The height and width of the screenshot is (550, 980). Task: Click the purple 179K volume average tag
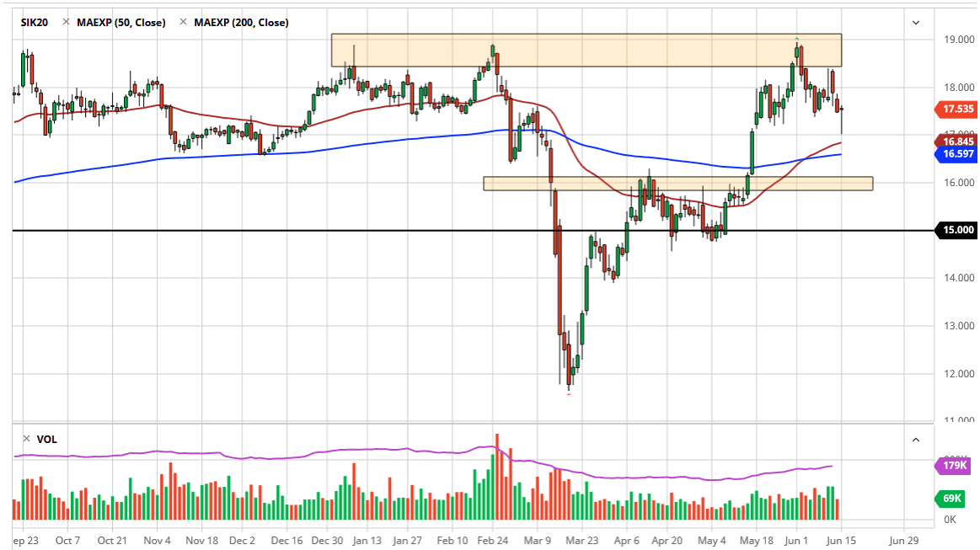tap(954, 466)
